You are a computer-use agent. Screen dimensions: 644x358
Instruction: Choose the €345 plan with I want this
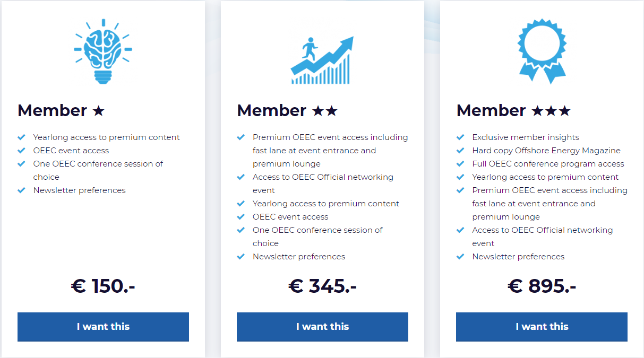322,327
